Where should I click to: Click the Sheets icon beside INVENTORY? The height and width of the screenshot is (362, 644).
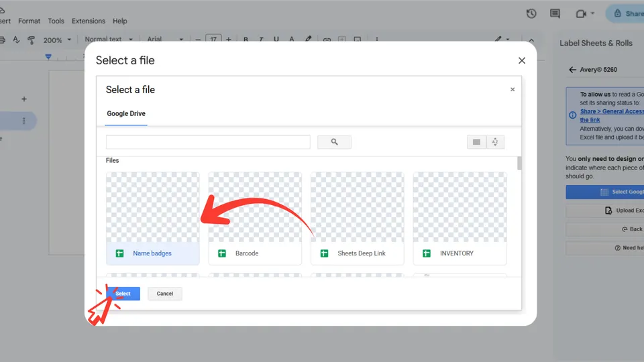(x=427, y=253)
